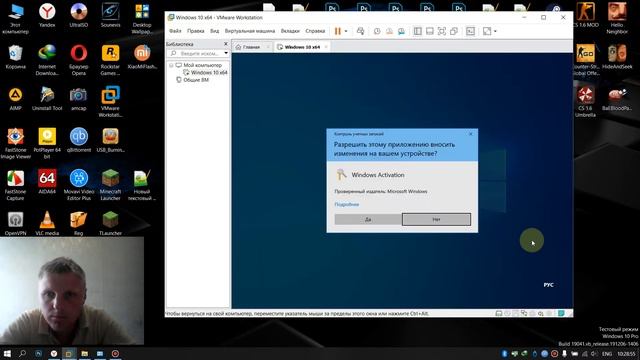
Task: Open the Movavi Video Editor Plus shortcut
Action: tap(78, 184)
